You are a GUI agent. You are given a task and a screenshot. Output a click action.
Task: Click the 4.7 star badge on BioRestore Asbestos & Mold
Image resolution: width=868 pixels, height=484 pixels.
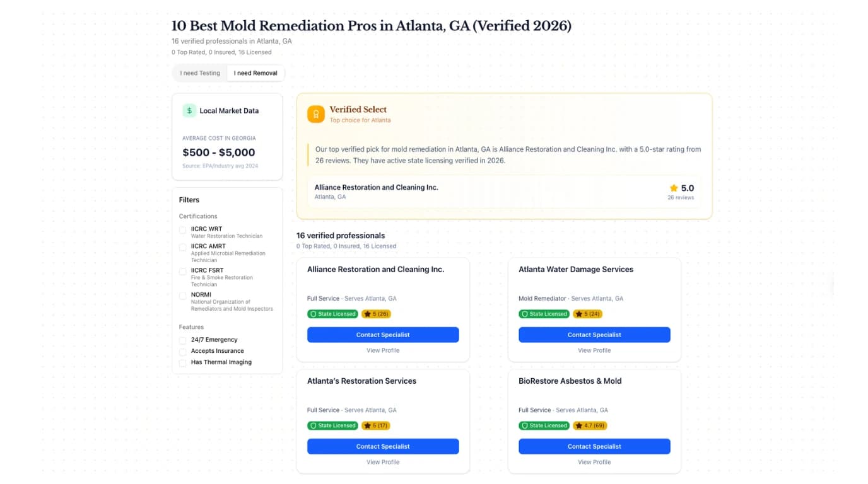pyautogui.click(x=589, y=425)
